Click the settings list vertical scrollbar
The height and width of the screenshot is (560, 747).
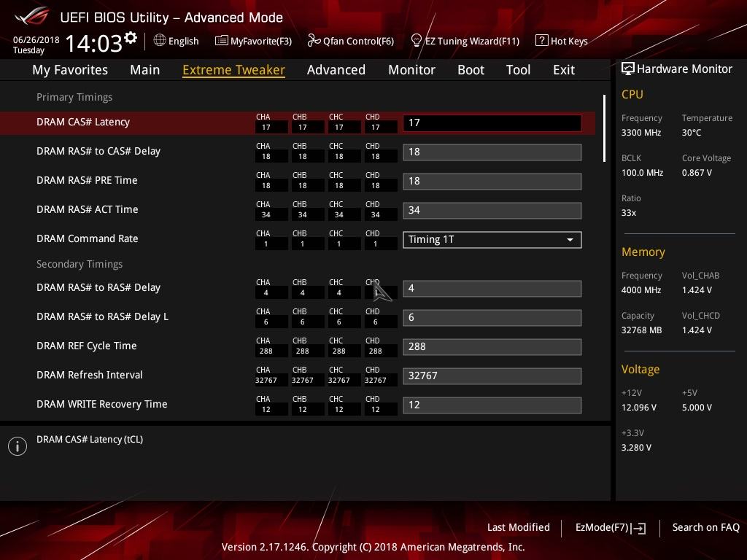point(604,128)
